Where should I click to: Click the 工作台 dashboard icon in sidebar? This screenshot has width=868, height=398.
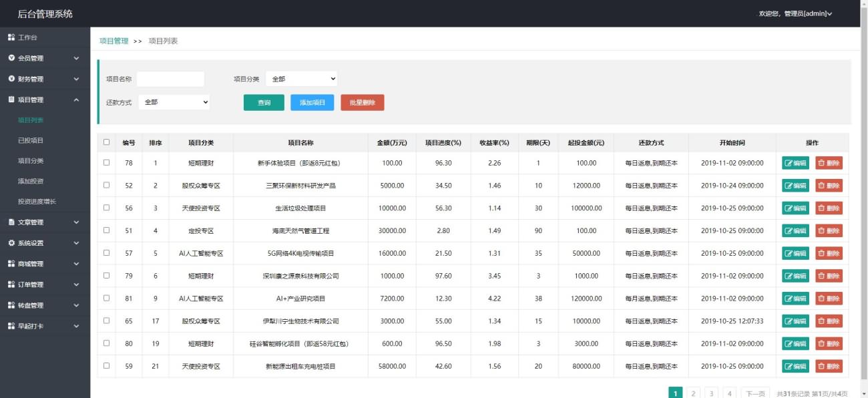pyautogui.click(x=11, y=37)
